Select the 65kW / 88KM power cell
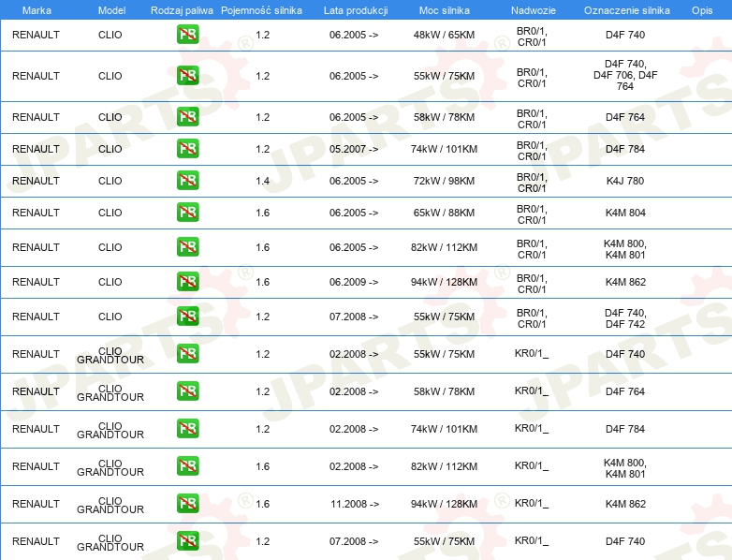732x560 pixels. click(444, 213)
